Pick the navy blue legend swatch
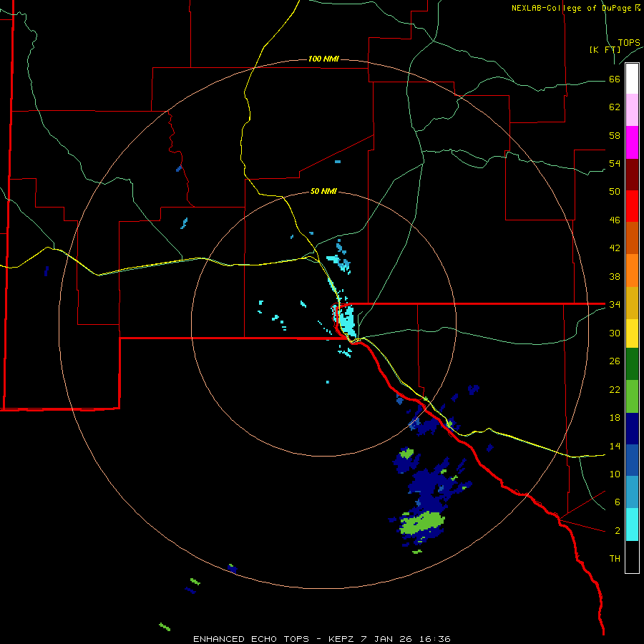Viewport: 644px width, 644px height. click(x=632, y=429)
